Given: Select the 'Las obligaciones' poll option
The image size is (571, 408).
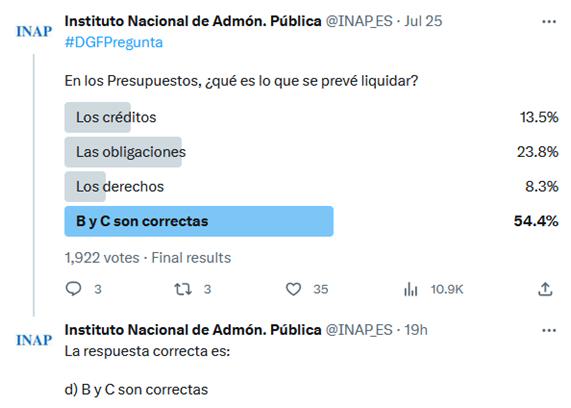Looking at the screenshot, I should coord(311,152).
